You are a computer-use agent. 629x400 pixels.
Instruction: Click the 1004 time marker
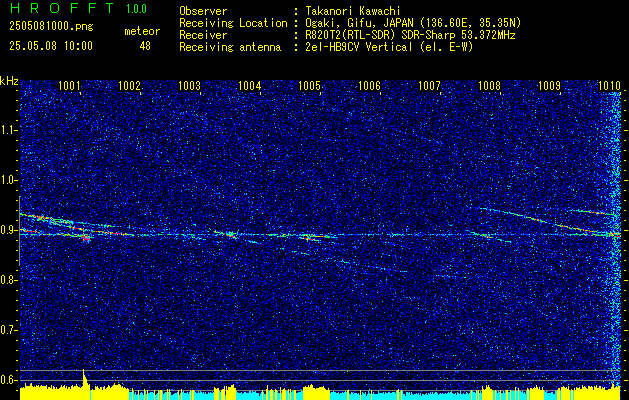(x=250, y=85)
